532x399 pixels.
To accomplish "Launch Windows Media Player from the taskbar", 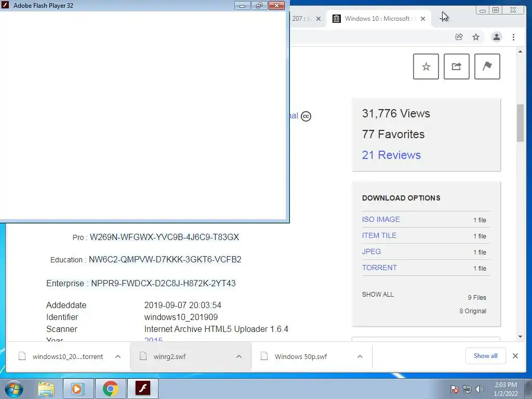I will click(x=78, y=389).
